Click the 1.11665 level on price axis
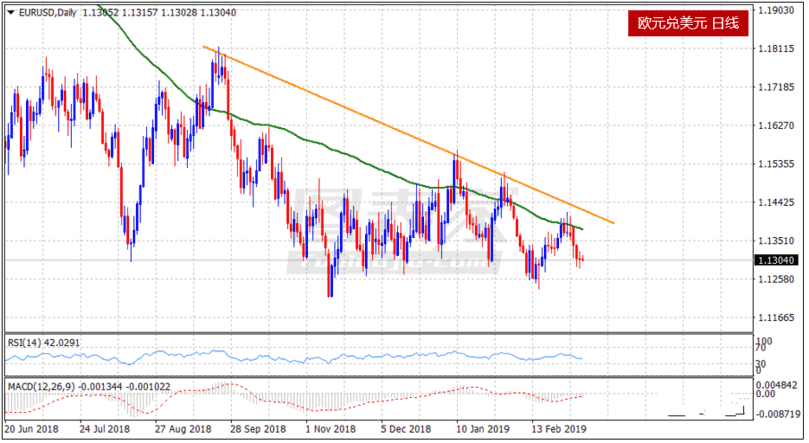This screenshot has width=809, height=443. click(776, 318)
